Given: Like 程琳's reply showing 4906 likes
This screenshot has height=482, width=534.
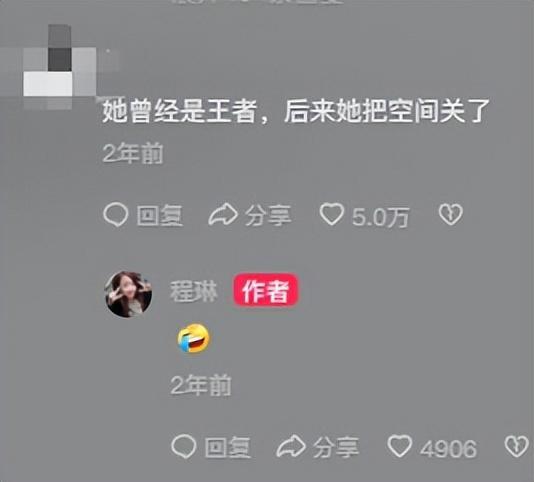Looking at the screenshot, I should point(400,446).
